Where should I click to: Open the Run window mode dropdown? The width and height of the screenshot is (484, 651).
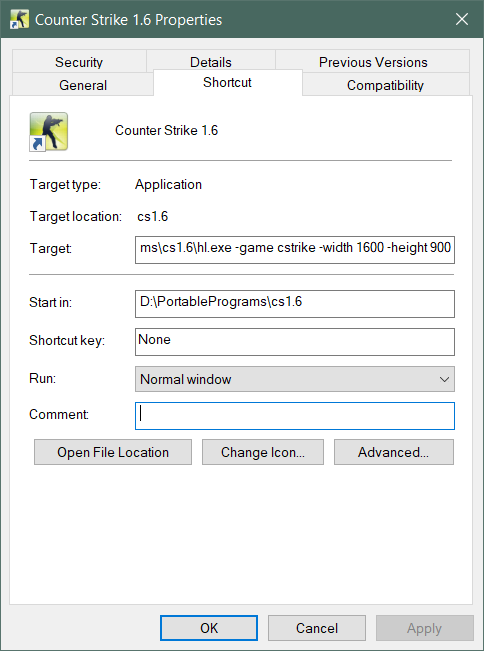[x=295, y=379]
